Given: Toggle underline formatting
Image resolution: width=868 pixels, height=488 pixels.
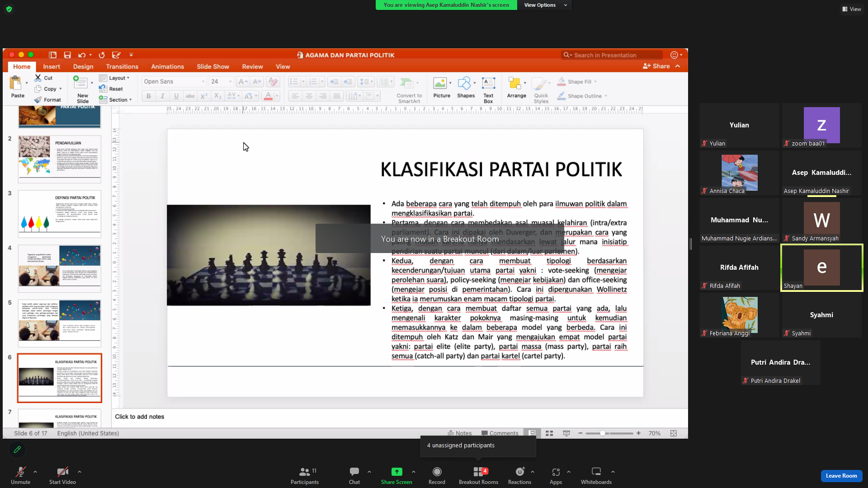Looking at the screenshot, I should click(x=176, y=96).
